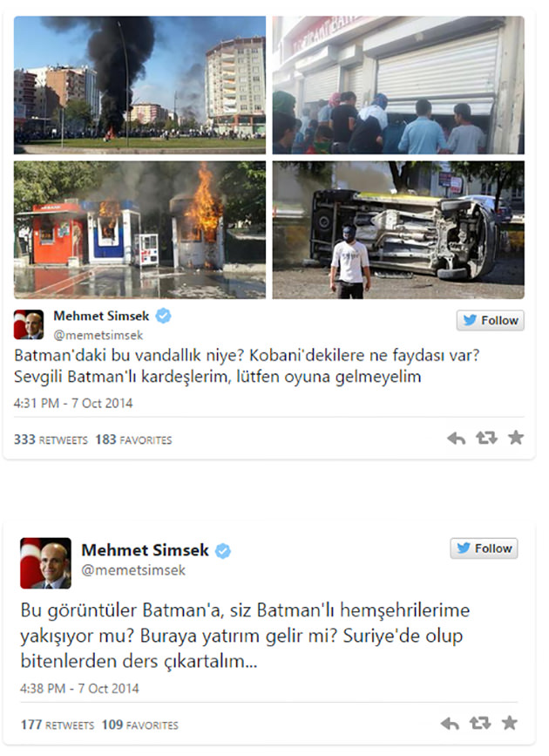Open second tweet's large profile avatar
549x756 pixels.
[x=46, y=563]
